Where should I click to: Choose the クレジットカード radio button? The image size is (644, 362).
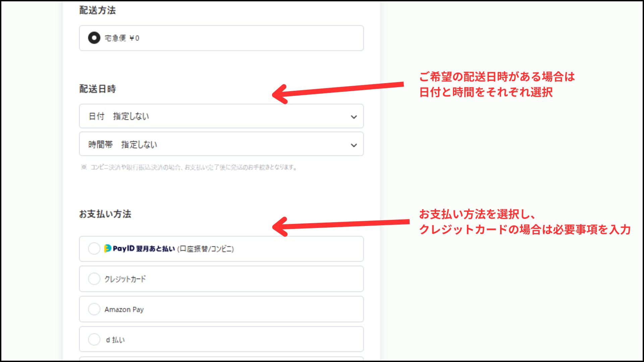[x=94, y=279]
